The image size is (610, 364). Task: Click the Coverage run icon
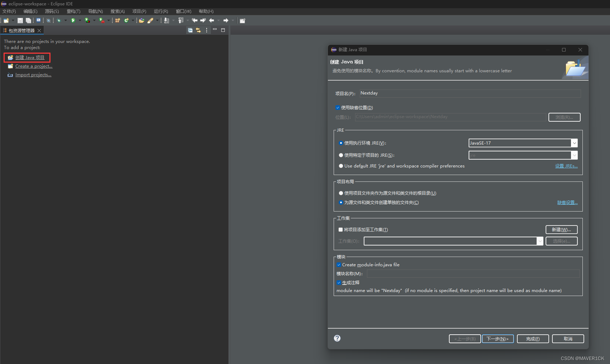87,20
